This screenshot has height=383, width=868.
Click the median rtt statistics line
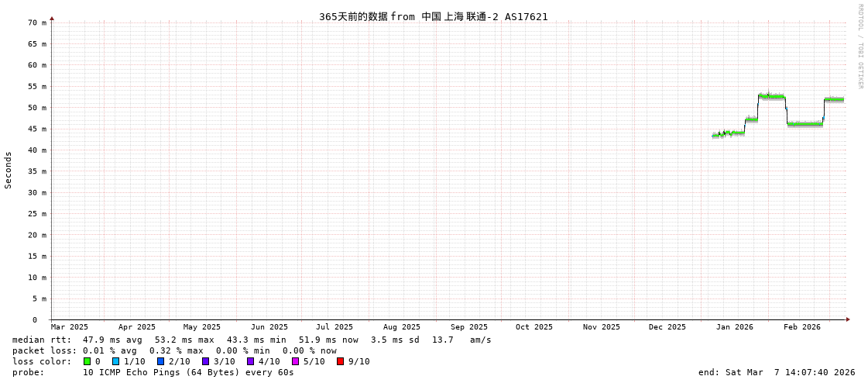pos(252,340)
